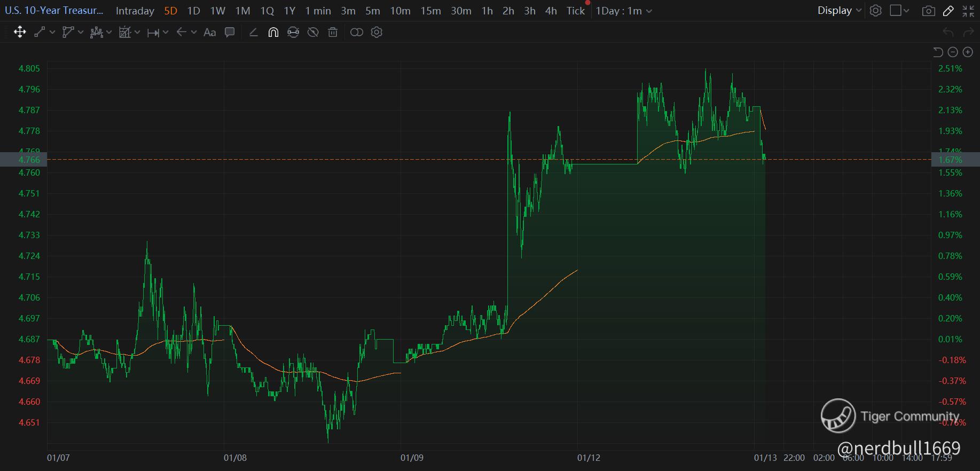Expand the line drawing tool dropdown arrow
Screen dimensions: 980x471
pyautogui.click(x=52, y=33)
